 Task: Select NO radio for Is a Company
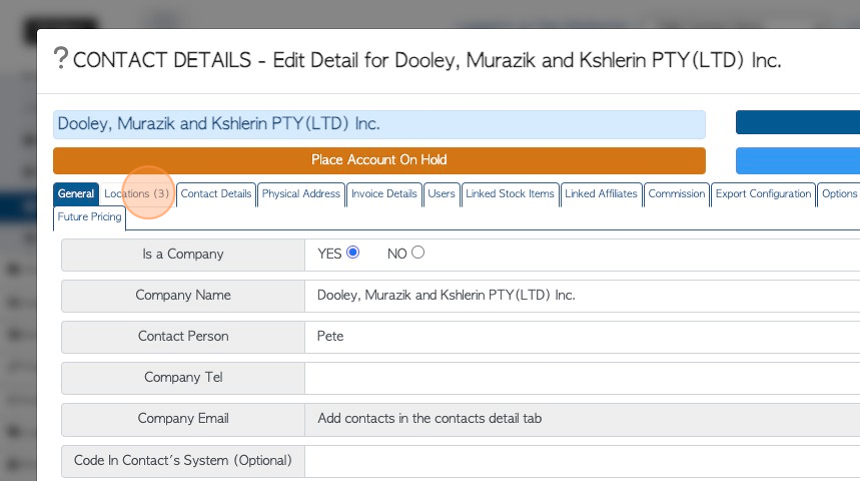point(418,252)
